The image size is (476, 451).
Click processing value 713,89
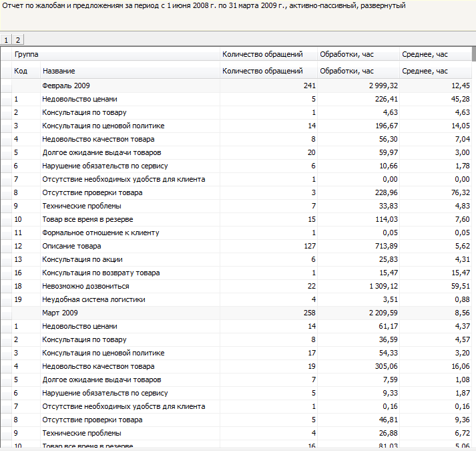tap(387, 246)
